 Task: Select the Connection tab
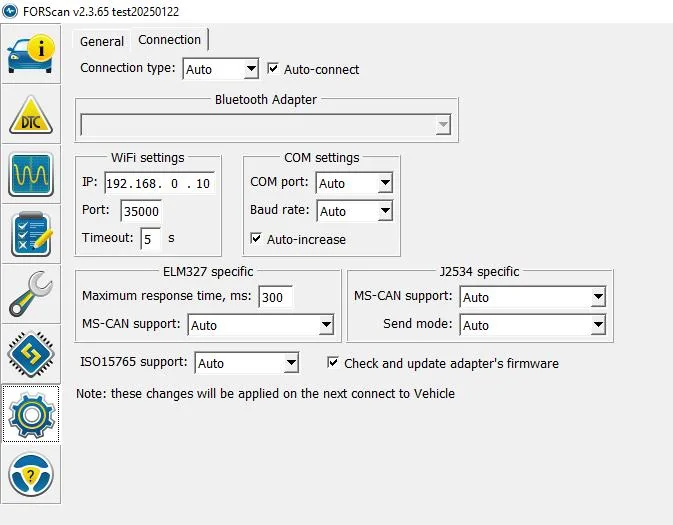tap(170, 39)
